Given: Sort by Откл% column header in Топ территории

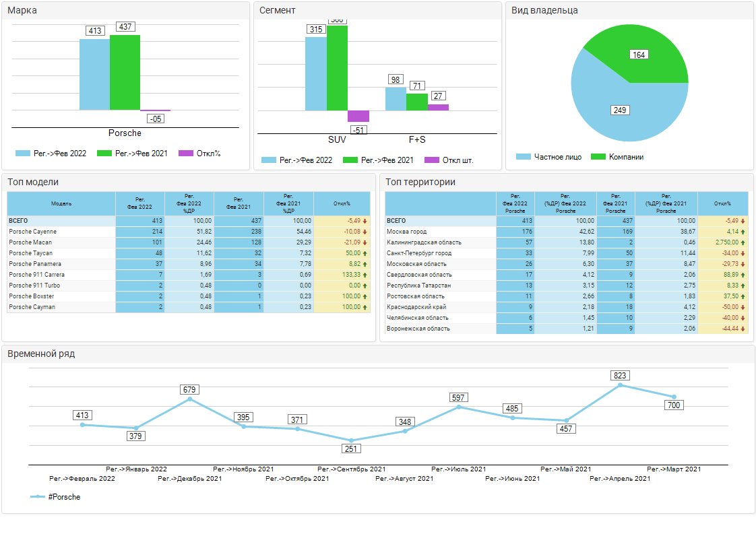Looking at the screenshot, I should coord(723,203).
